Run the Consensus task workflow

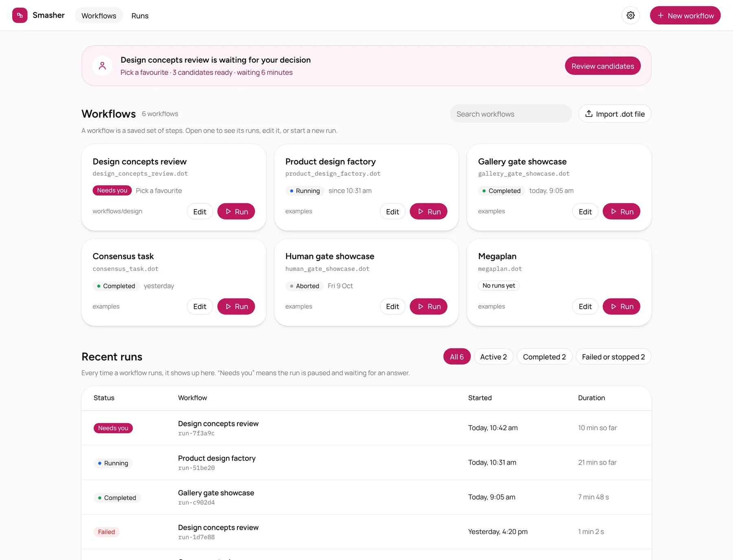(236, 307)
